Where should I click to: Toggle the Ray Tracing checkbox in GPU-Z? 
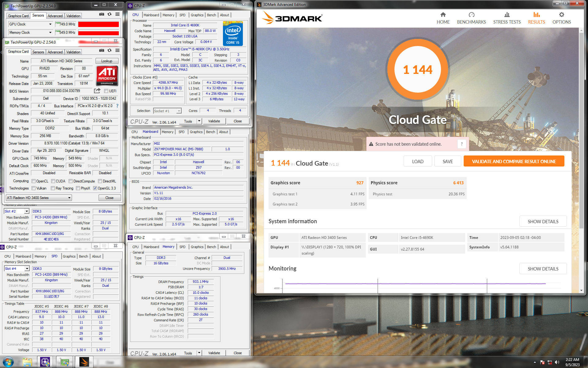(x=53, y=188)
